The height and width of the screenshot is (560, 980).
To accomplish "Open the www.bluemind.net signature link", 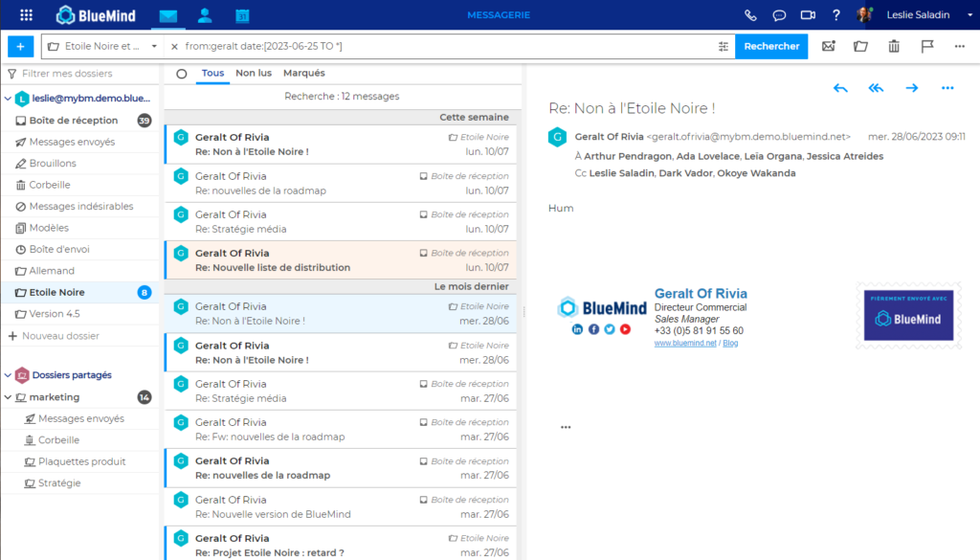I will point(685,343).
